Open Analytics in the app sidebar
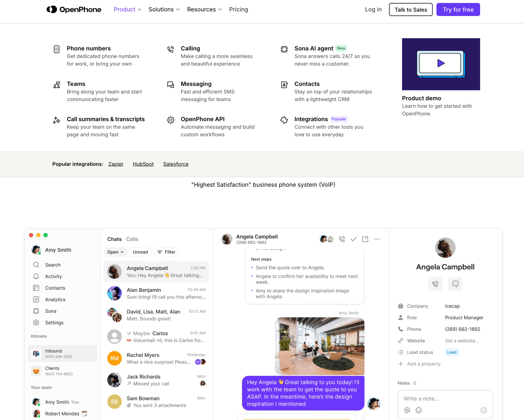Screen dimensions: 524x420 click(55, 299)
